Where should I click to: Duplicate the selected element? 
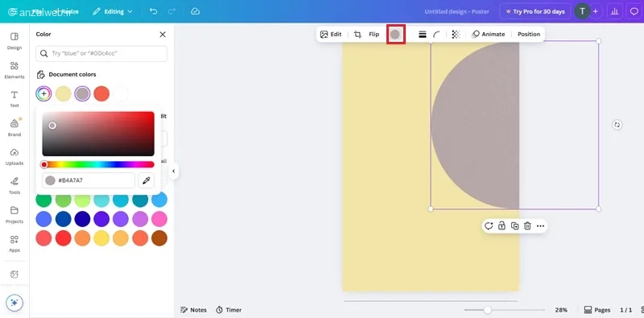click(514, 226)
